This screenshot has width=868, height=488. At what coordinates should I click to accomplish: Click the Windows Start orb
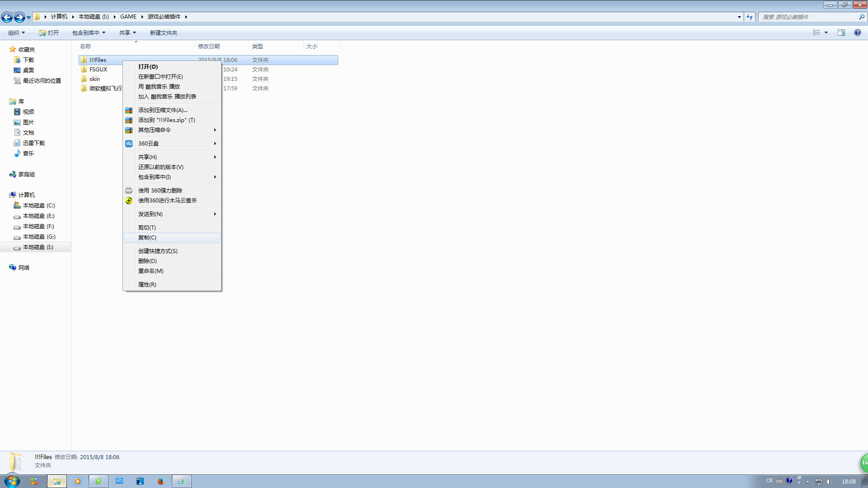[12, 481]
